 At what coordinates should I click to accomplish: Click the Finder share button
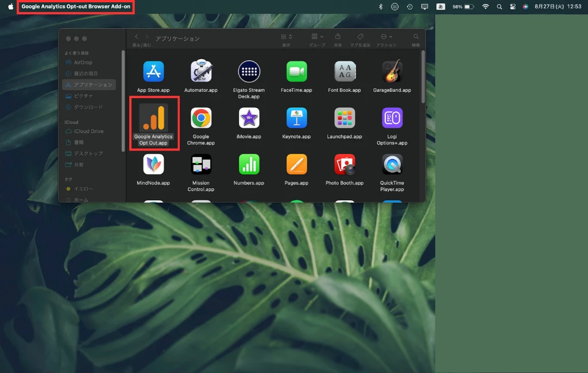pos(338,36)
